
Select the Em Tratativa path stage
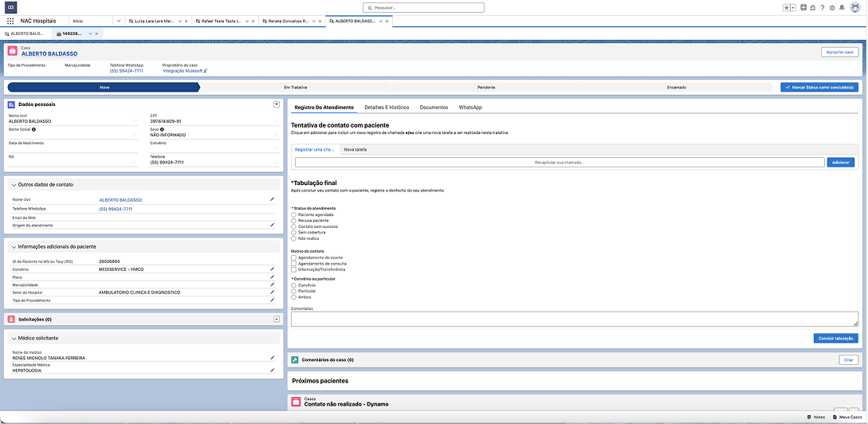pos(295,88)
